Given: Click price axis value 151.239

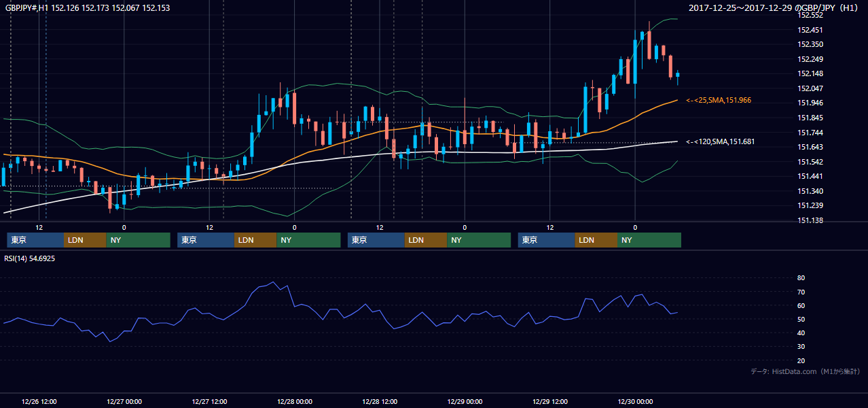Looking at the screenshot, I should (x=810, y=205).
